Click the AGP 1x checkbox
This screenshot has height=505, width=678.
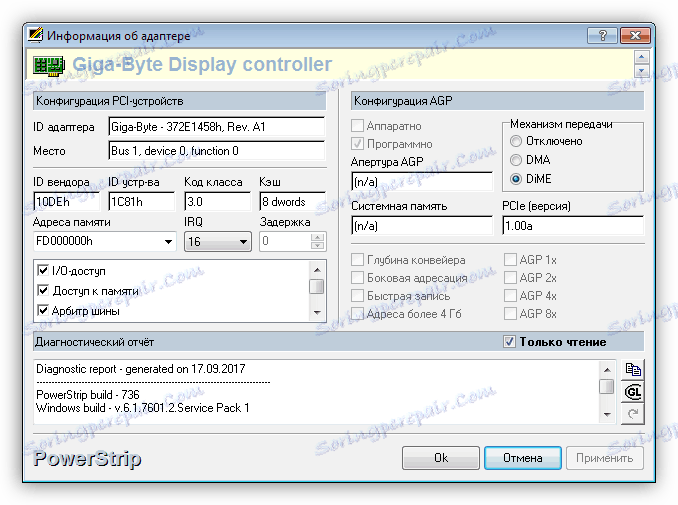510,259
